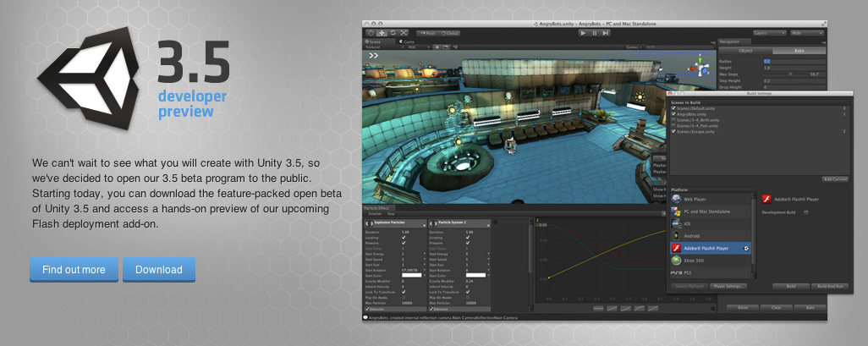868x346 pixels.
Task: Click the Download button
Action: [x=159, y=270]
